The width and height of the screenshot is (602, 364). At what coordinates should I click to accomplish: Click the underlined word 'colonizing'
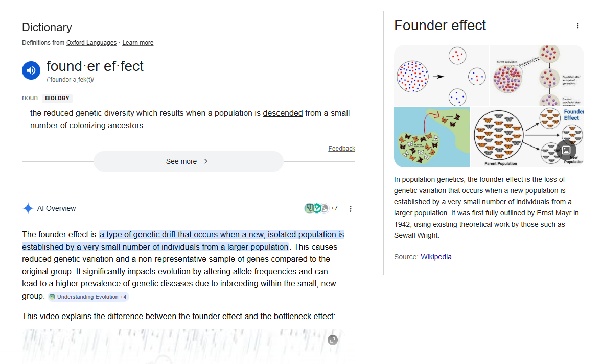(87, 126)
